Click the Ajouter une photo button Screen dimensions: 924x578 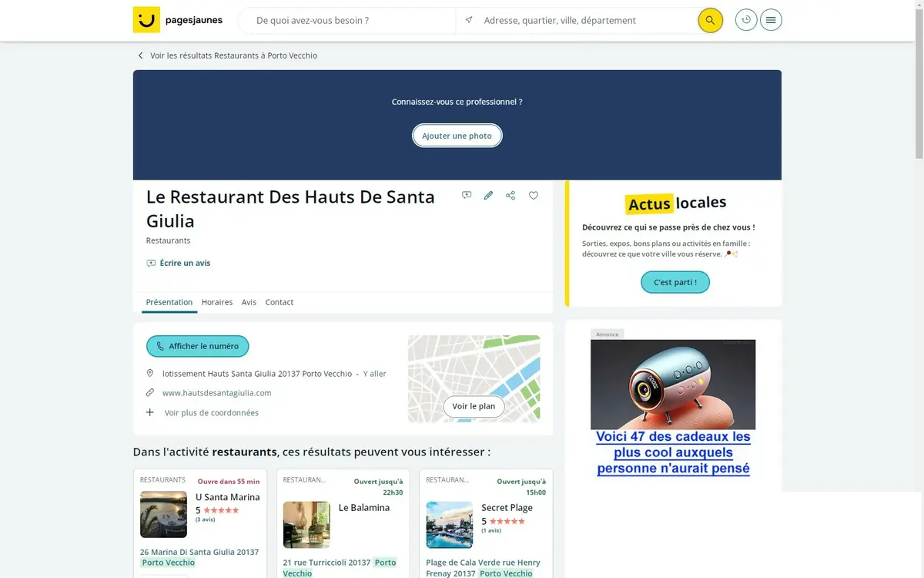(x=457, y=136)
